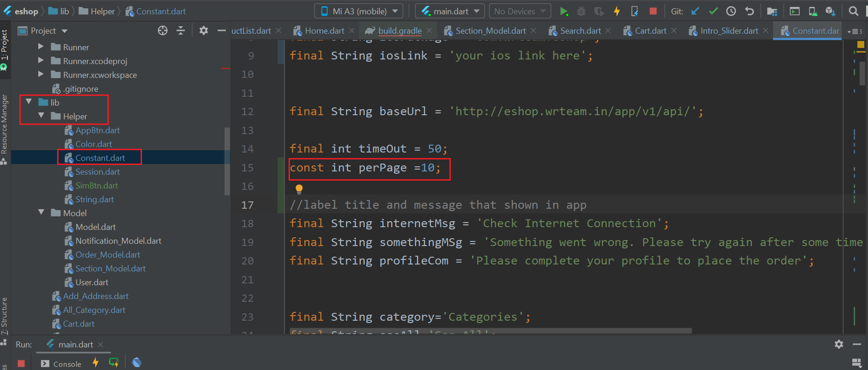This screenshot has height=370, width=868.
Task: Click the locate-file target icon in the Project panel
Action: coord(162,31)
